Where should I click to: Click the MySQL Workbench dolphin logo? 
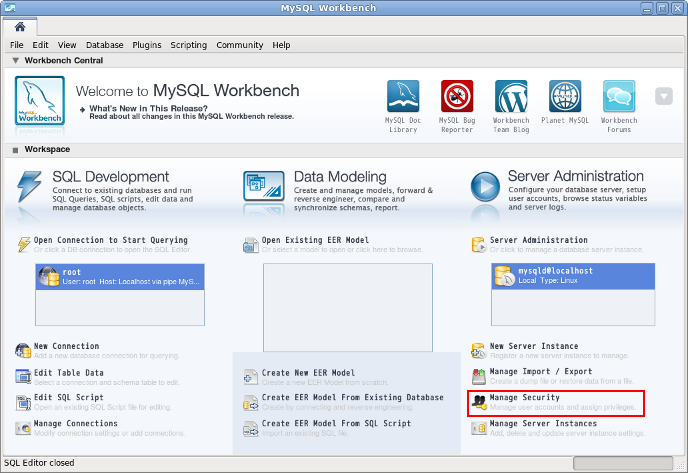coord(39,100)
